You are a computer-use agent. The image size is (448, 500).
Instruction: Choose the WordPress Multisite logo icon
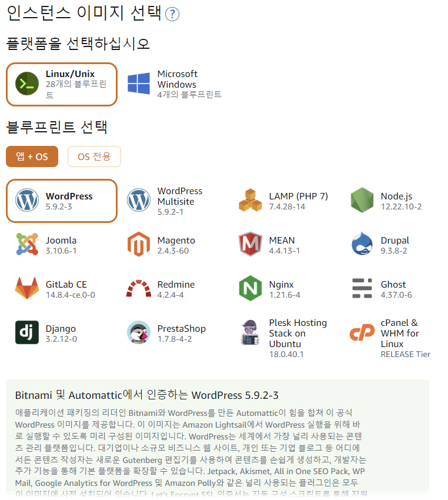click(139, 200)
